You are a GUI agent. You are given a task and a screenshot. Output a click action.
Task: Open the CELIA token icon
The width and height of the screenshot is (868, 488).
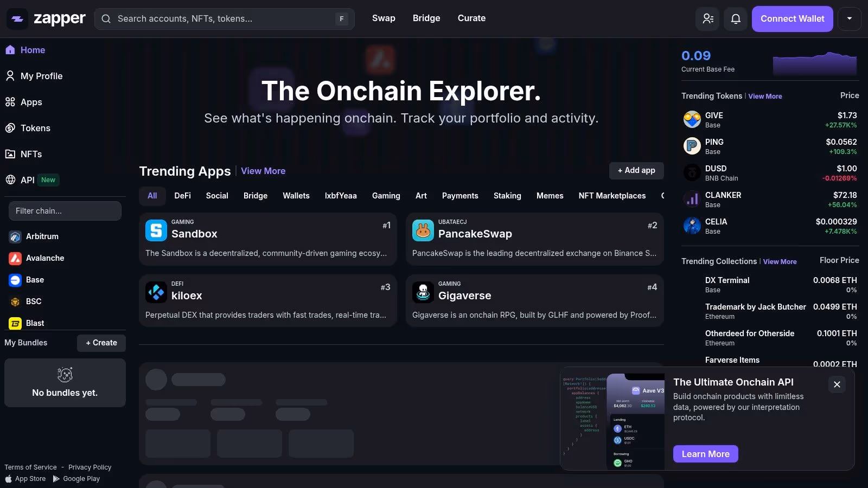click(692, 226)
